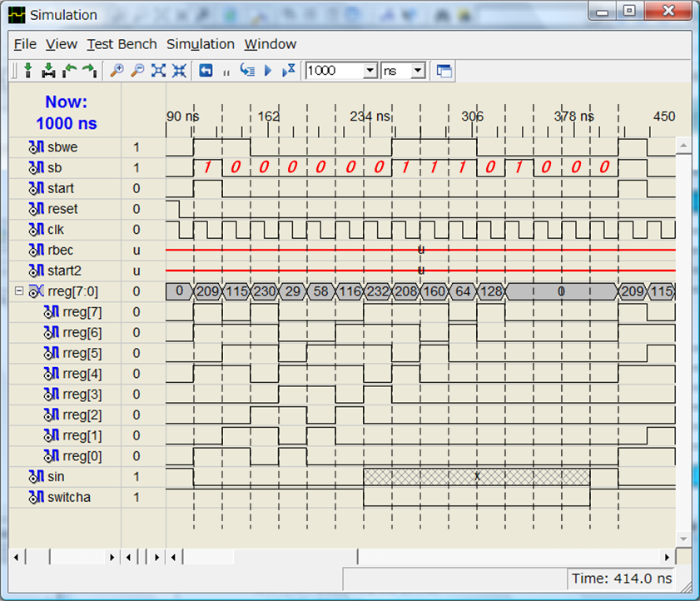Click the Now: 1000 ns label
The width and height of the screenshot is (700, 601).
pyautogui.click(x=66, y=112)
